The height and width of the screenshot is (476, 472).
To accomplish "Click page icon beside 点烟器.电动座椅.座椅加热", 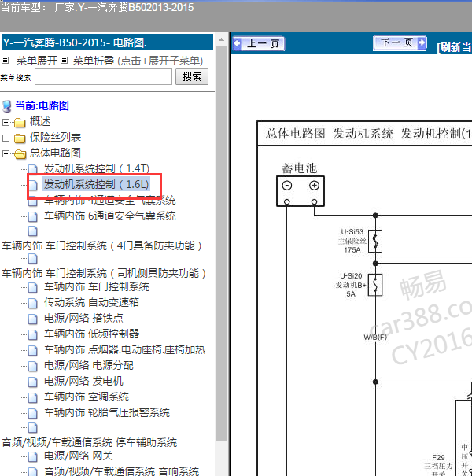I will (x=33, y=350).
